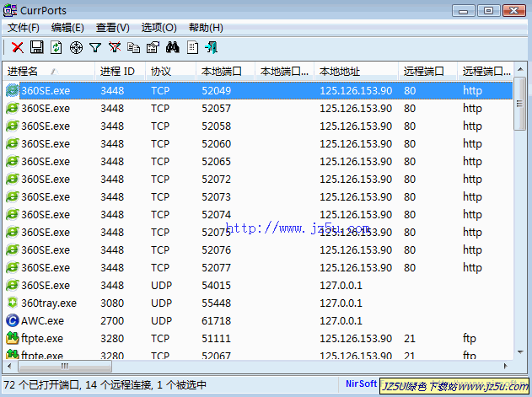Sort by the 远程端口 column header
532x397 pixels.
click(x=427, y=72)
